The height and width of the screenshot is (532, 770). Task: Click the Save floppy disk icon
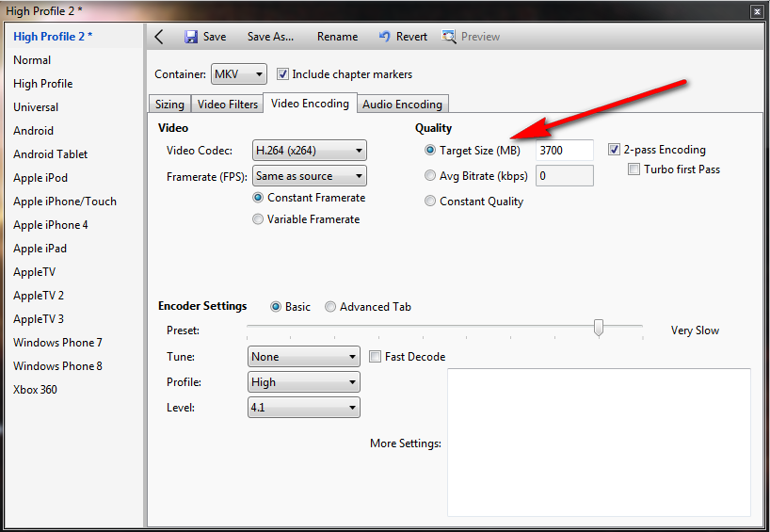pos(191,37)
